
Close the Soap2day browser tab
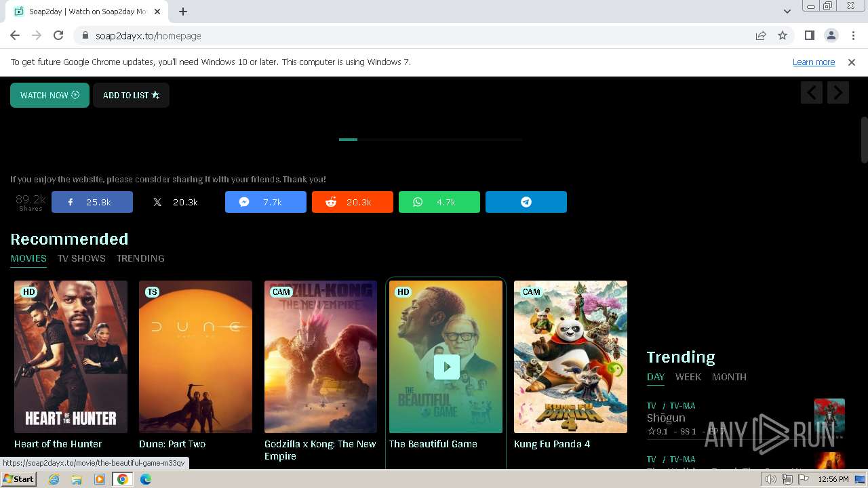(x=157, y=12)
